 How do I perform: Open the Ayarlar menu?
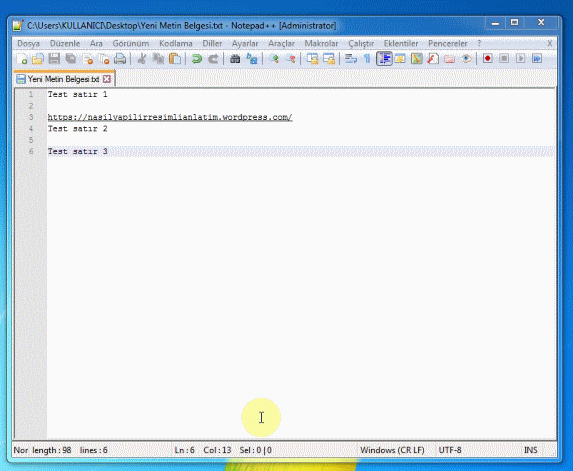coord(245,43)
